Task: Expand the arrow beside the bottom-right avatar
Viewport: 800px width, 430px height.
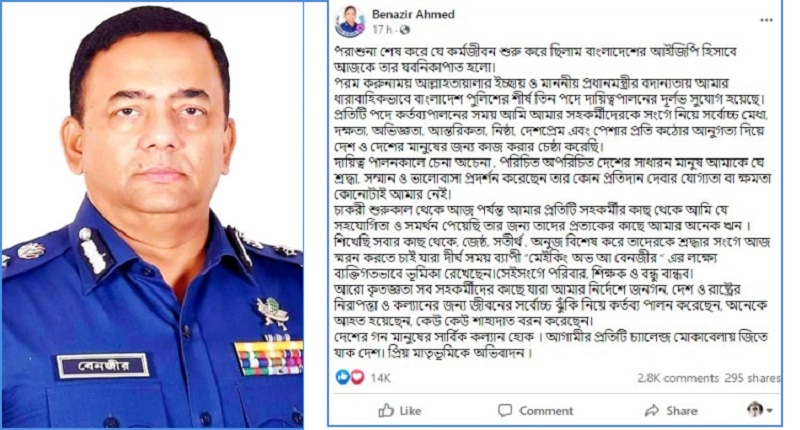Action: click(x=769, y=410)
